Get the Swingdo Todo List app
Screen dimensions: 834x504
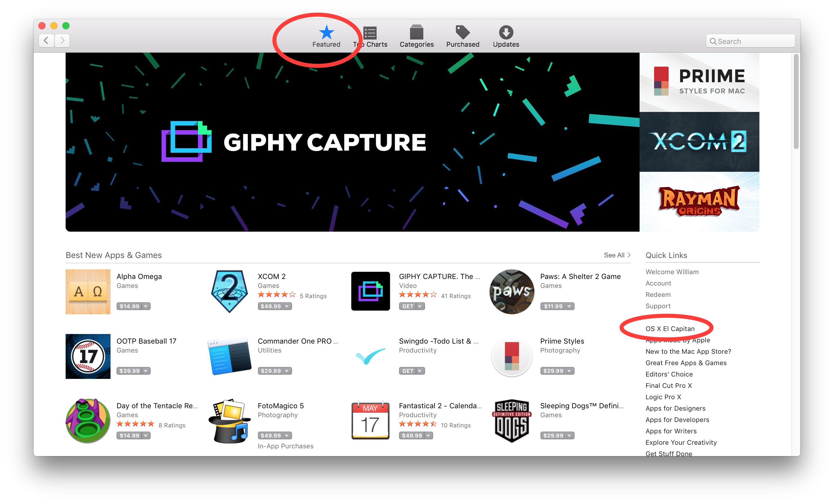click(x=407, y=371)
